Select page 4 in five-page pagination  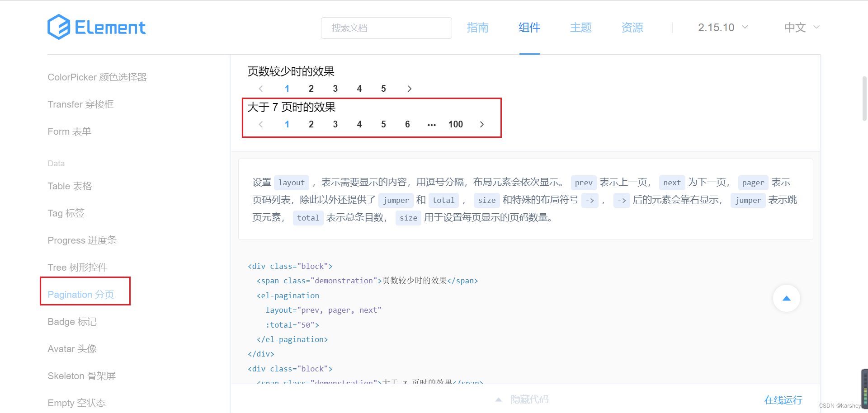click(x=359, y=89)
